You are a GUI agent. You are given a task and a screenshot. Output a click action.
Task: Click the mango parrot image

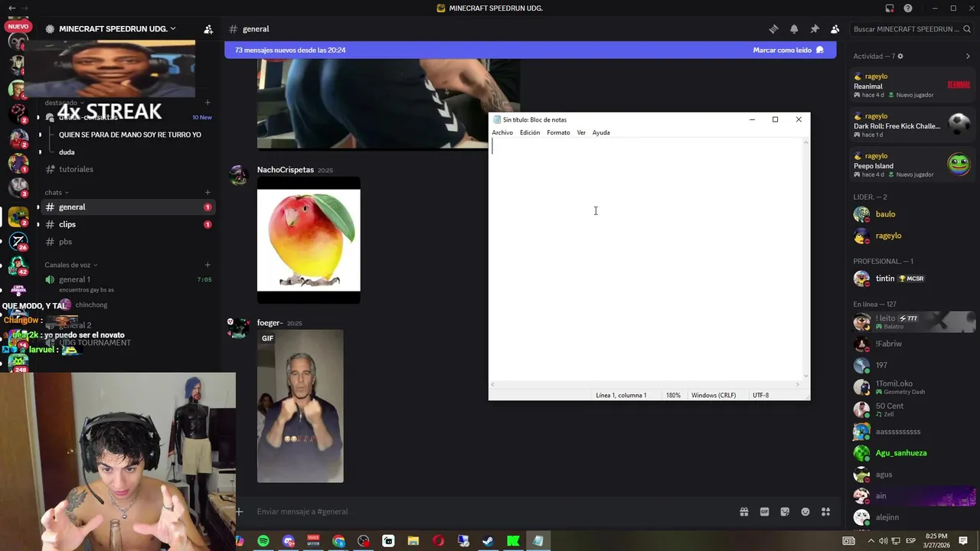pos(309,240)
